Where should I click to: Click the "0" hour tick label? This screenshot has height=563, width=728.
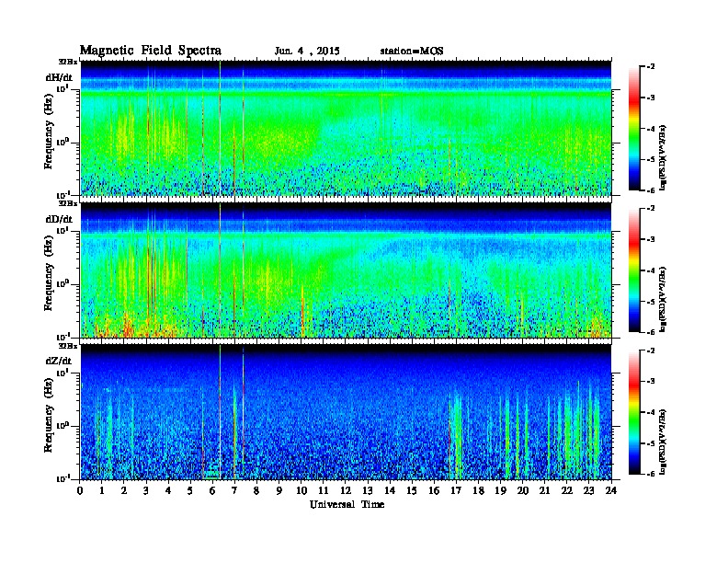pyautogui.click(x=80, y=490)
